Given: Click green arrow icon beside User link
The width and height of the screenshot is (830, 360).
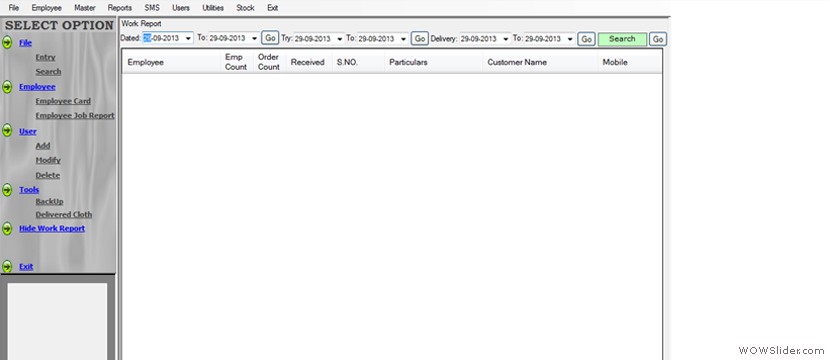Looking at the screenshot, I should click(x=7, y=131).
